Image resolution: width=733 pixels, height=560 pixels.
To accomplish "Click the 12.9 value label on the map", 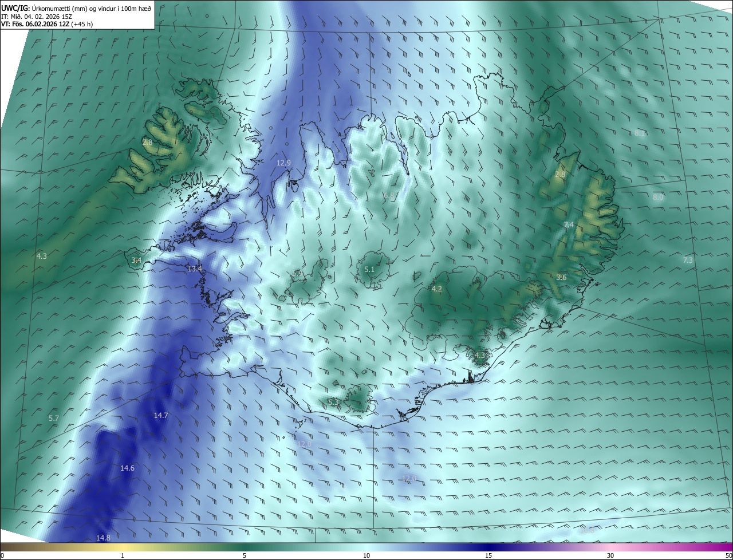I will pos(284,163).
